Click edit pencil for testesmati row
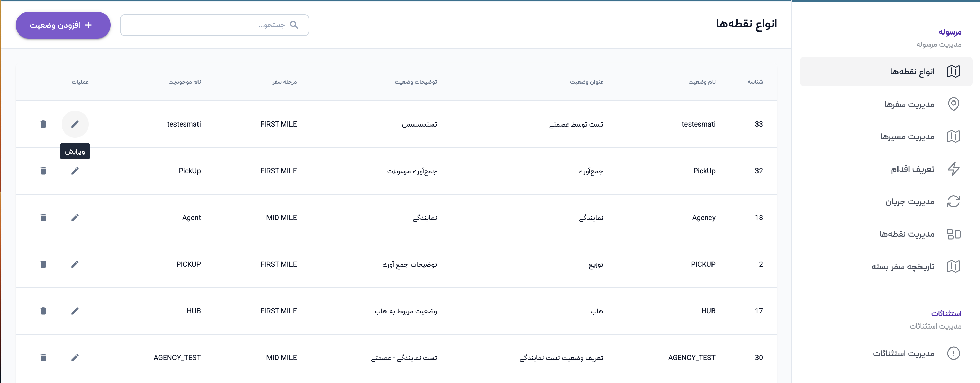The image size is (980, 383). 75,124
